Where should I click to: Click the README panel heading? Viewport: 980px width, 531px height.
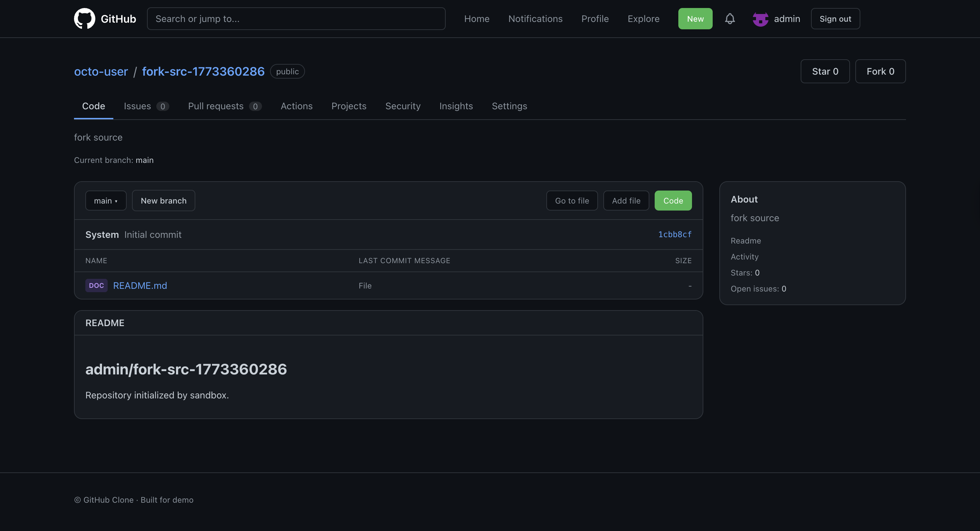pyautogui.click(x=105, y=323)
